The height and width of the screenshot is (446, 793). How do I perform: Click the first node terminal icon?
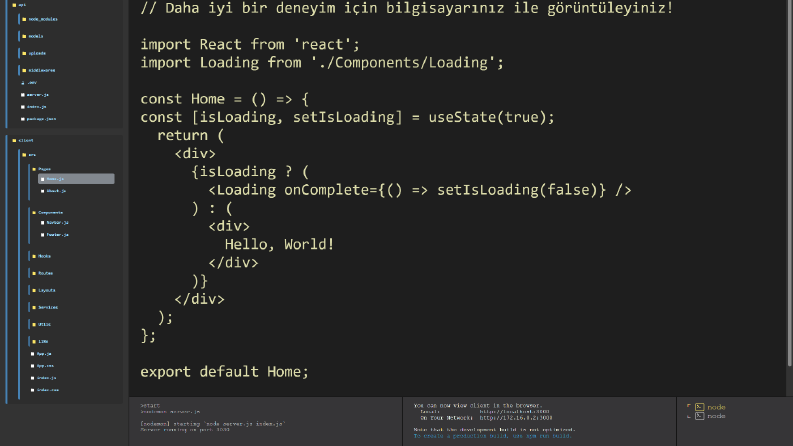699,407
